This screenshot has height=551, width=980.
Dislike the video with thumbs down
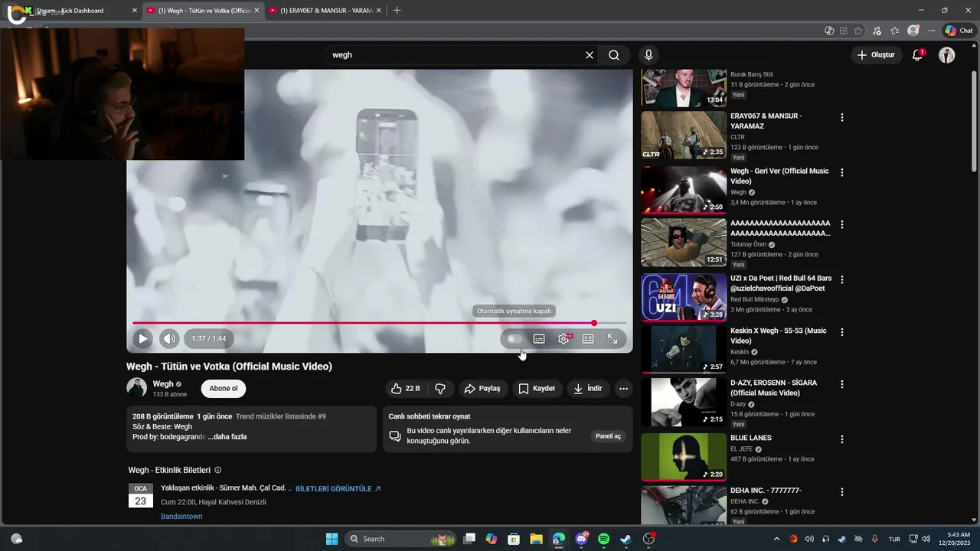(x=440, y=389)
